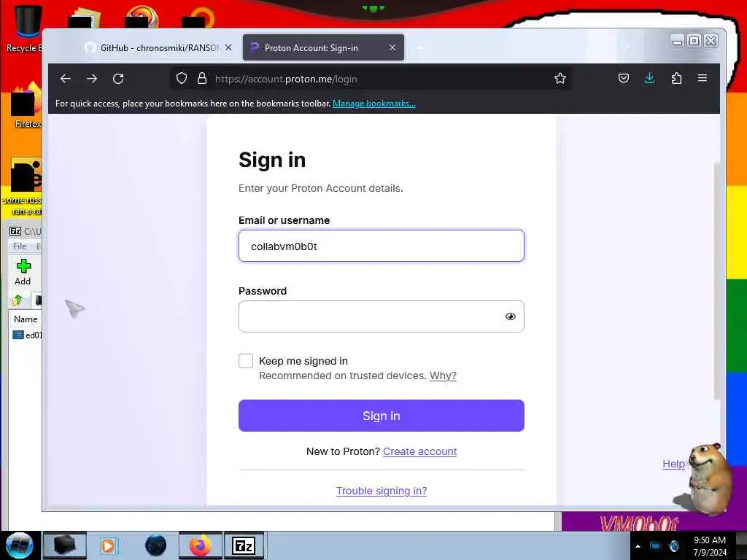Image resolution: width=747 pixels, height=560 pixels.
Task: Go forward using the browser forward arrow
Action: [92, 79]
